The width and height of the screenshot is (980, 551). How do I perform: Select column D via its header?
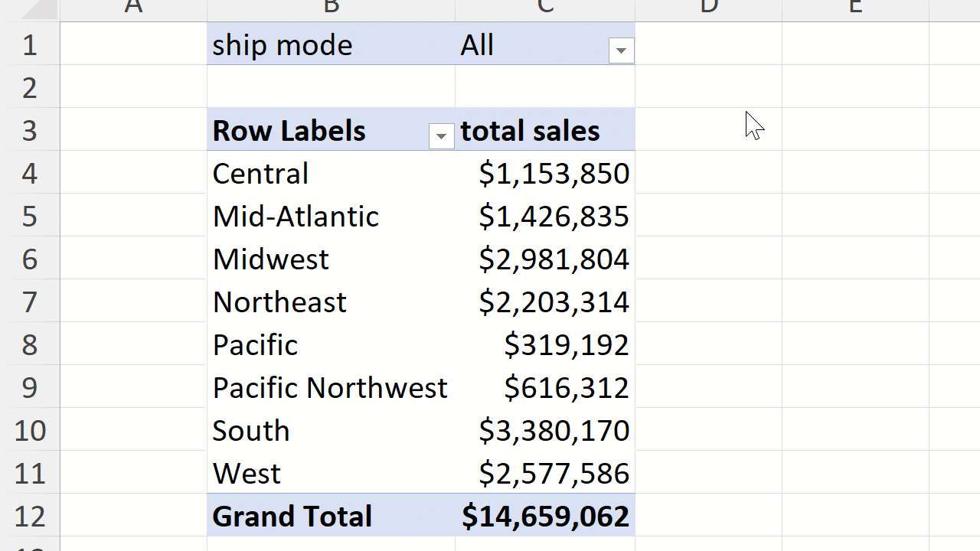709,8
